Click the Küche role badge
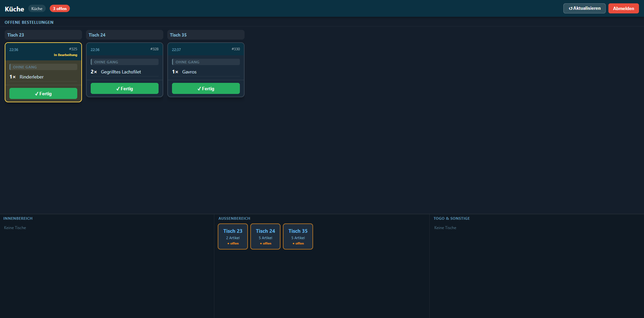 37,9
